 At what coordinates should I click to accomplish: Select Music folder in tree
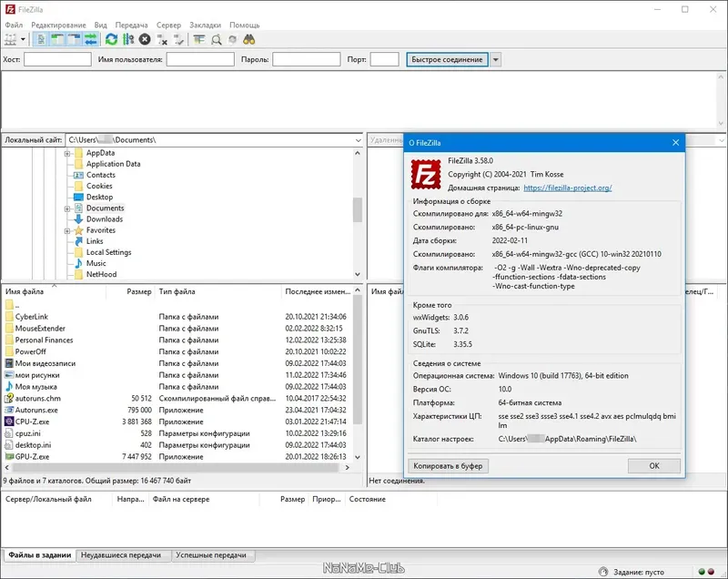[96, 263]
